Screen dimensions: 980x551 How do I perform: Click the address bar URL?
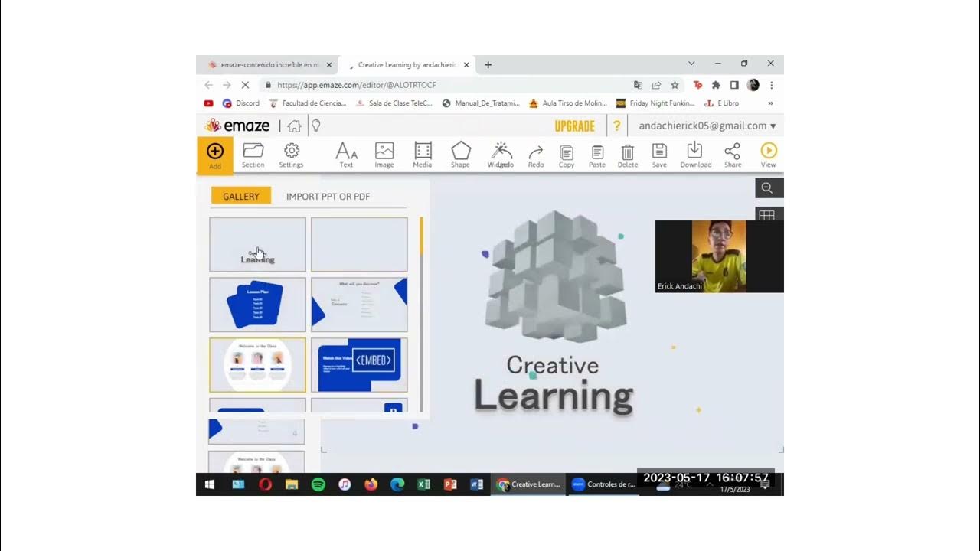coord(356,85)
